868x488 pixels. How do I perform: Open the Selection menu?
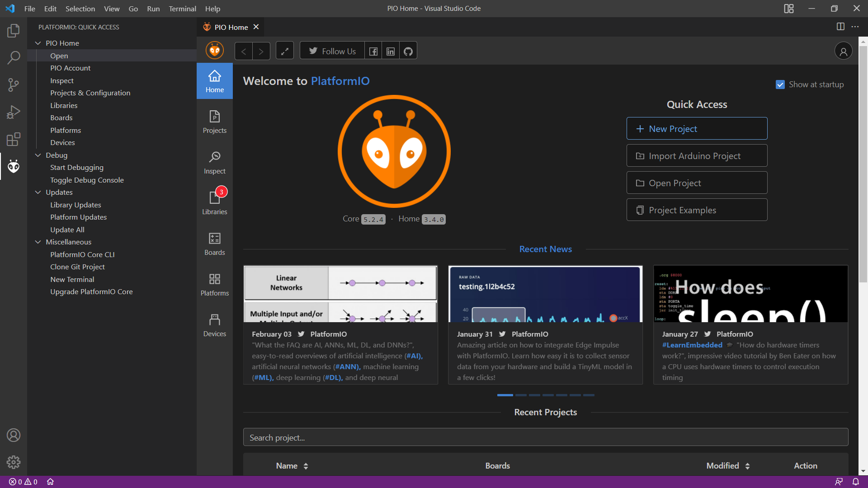pos(80,9)
